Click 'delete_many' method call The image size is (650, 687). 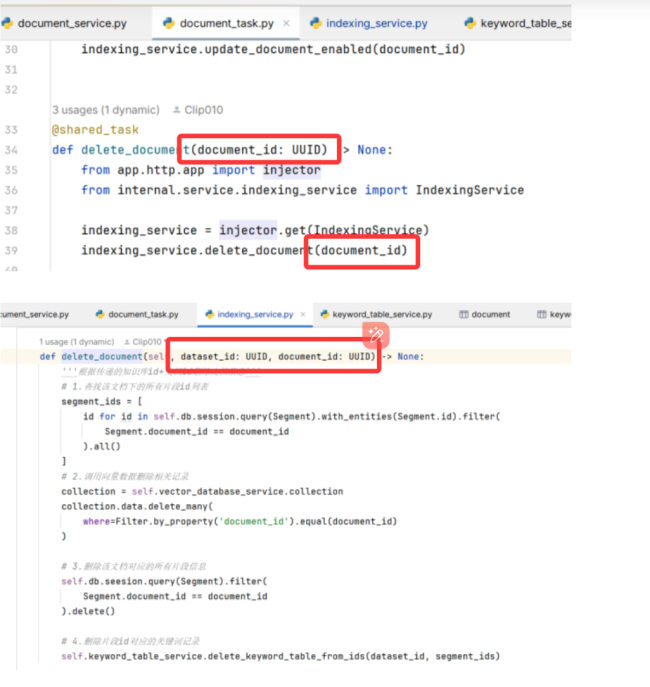(x=177, y=506)
